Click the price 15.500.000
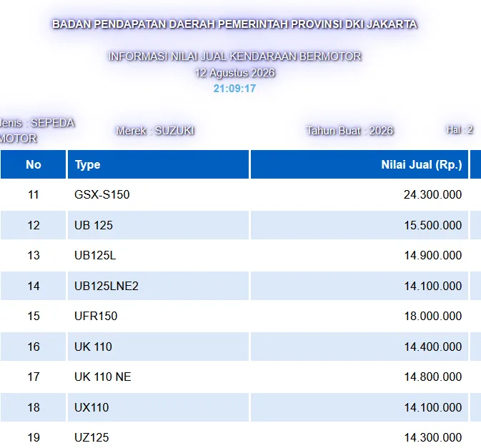481x448 pixels. (x=432, y=225)
